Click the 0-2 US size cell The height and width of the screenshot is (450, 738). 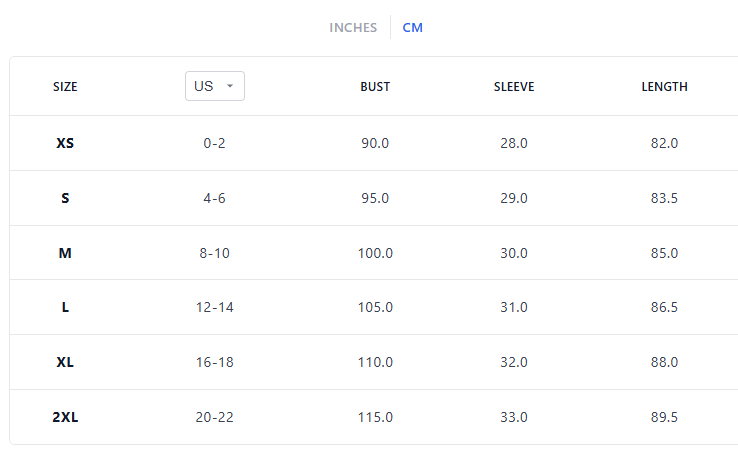(215, 143)
